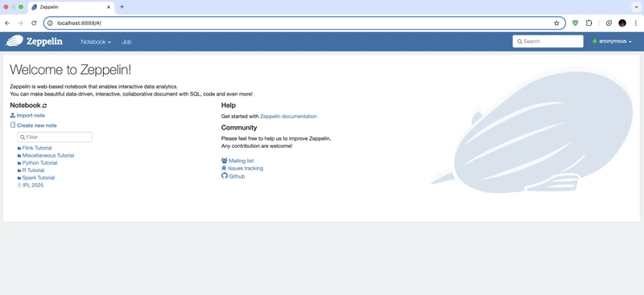
Task: Open the Notebook dropdown menu
Action: coord(96,42)
